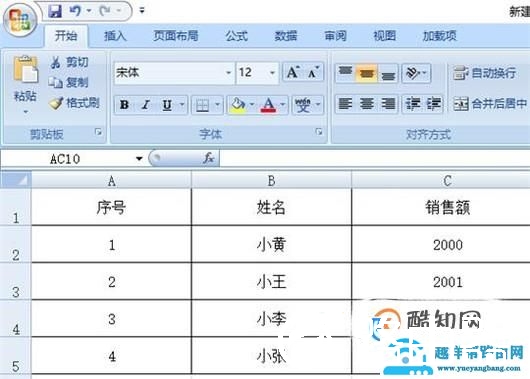530x379 pixels.
Task: Click the fx insert function icon
Action: [x=209, y=158]
